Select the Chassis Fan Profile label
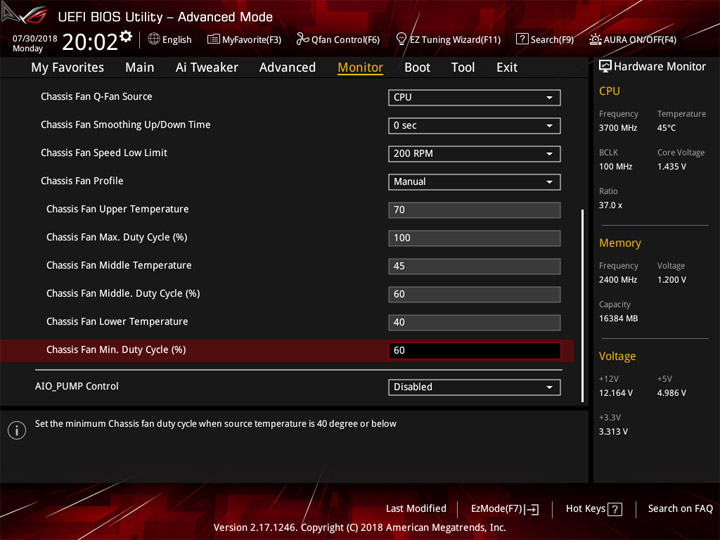The image size is (720, 540). click(82, 181)
